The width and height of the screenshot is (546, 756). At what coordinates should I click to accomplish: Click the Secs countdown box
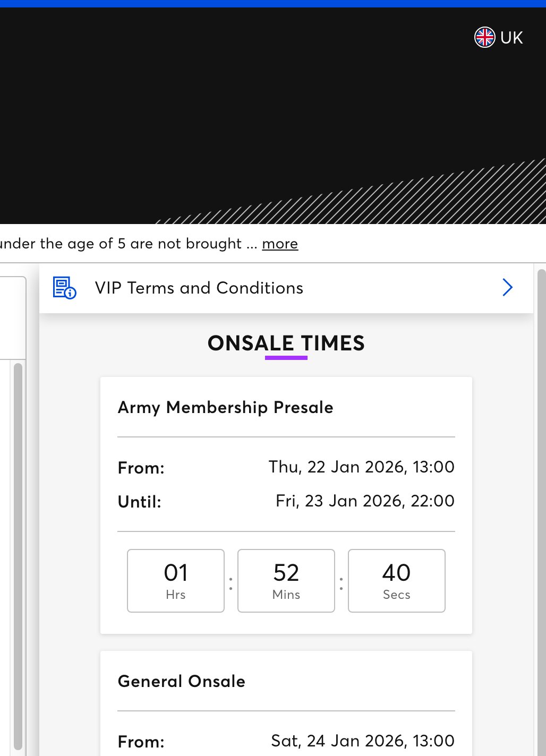(x=397, y=580)
